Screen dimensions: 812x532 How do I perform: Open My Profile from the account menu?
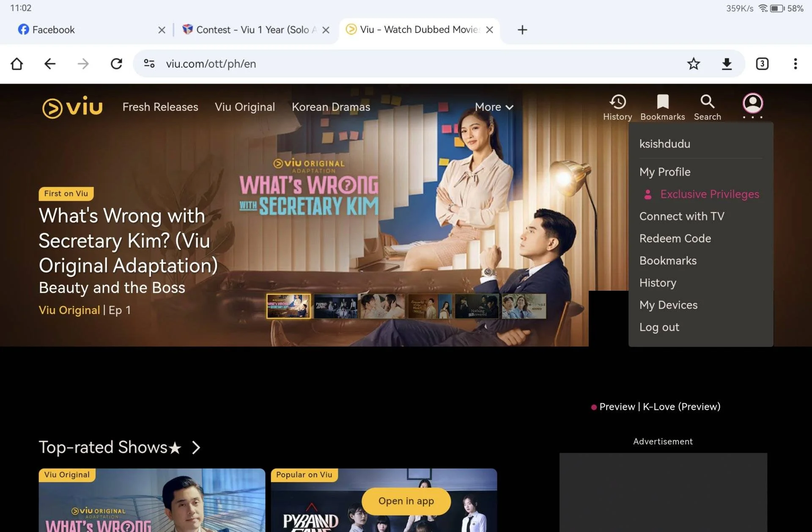(x=665, y=172)
